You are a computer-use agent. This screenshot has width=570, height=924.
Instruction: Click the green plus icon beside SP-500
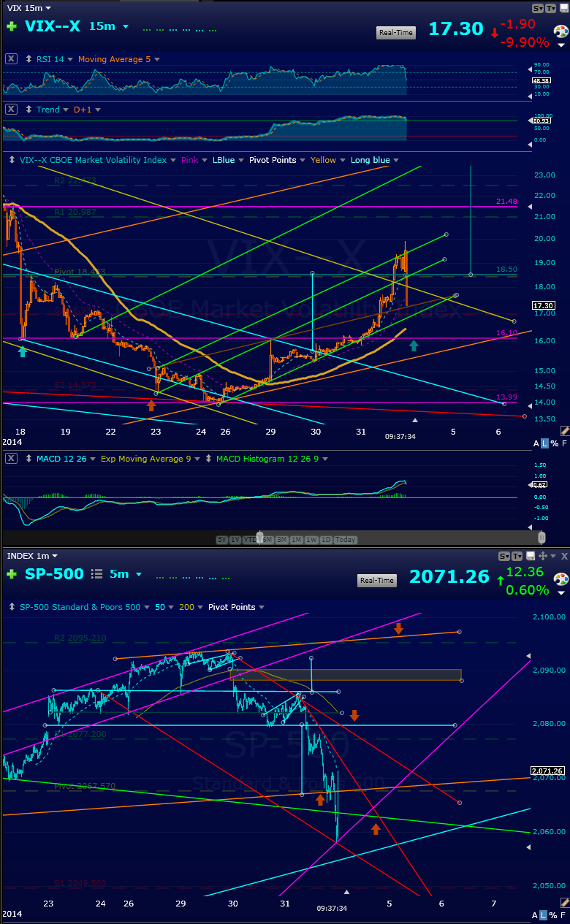pyautogui.click(x=12, y=575)
